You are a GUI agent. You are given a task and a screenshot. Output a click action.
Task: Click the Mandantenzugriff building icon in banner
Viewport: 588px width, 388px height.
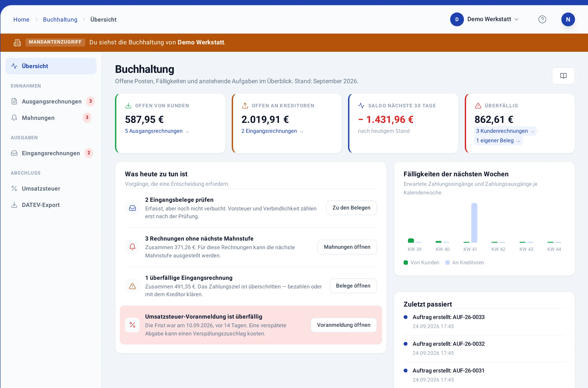pos(17,43)
